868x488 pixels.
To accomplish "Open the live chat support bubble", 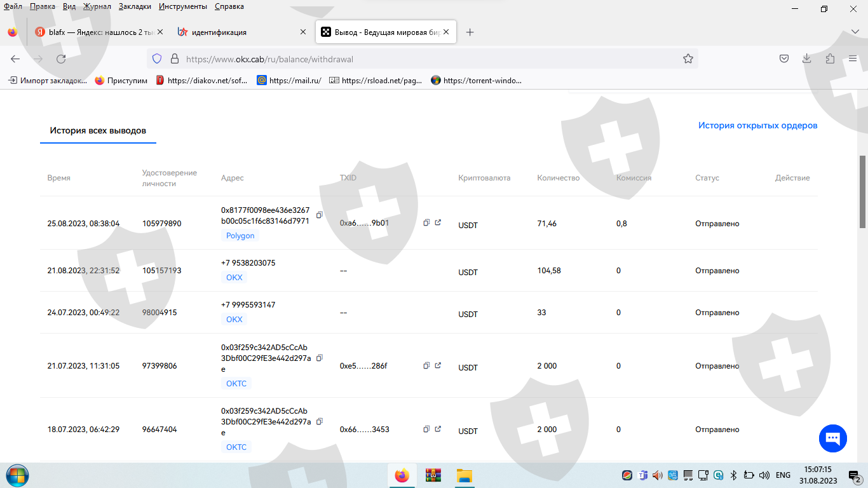I will tap(832, 438).
